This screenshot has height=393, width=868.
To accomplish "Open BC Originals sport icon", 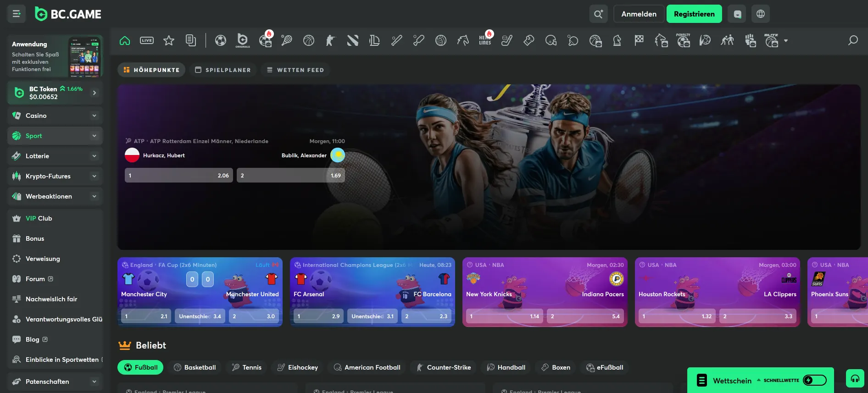I will pos(243,40).
